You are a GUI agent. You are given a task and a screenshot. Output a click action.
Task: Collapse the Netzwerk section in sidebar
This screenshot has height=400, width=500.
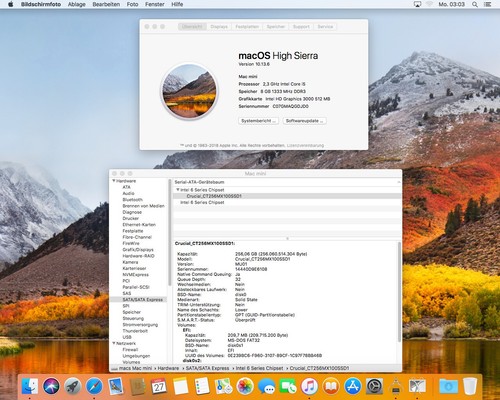click(x=114, y=343)
